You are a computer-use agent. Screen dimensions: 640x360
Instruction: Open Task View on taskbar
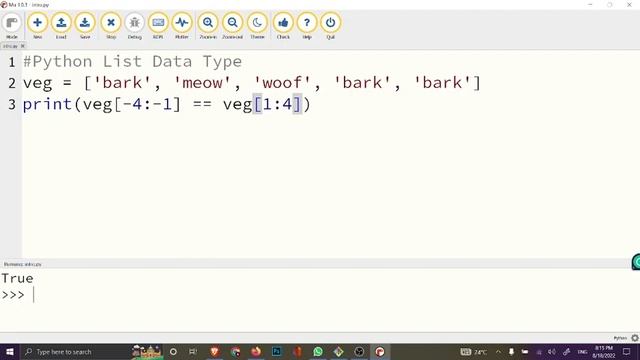(x=193, y=351)
